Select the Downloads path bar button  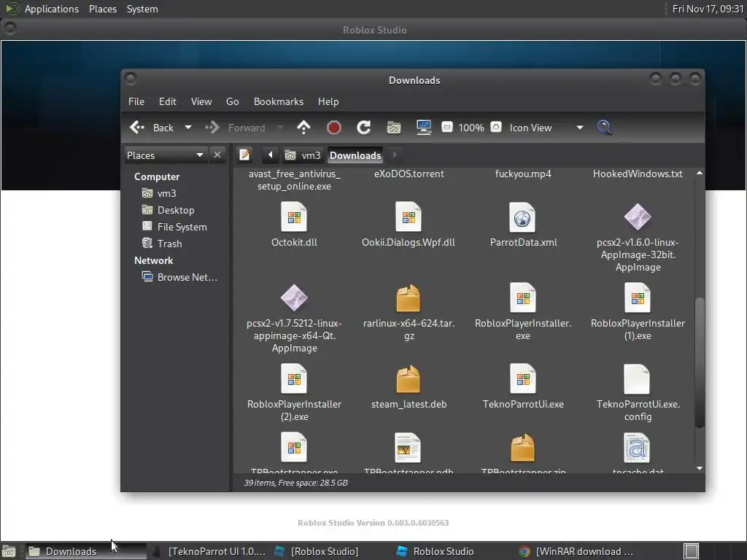point(355,155)
